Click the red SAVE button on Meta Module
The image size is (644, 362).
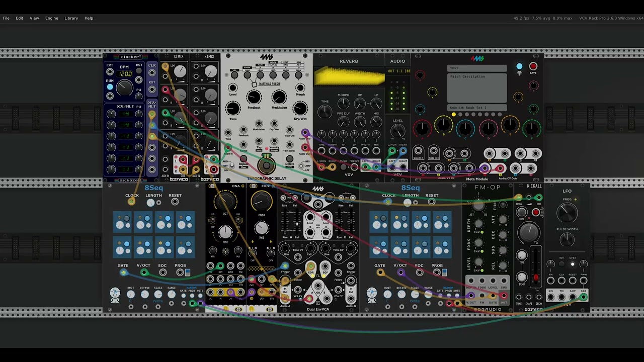pos(533,66)
